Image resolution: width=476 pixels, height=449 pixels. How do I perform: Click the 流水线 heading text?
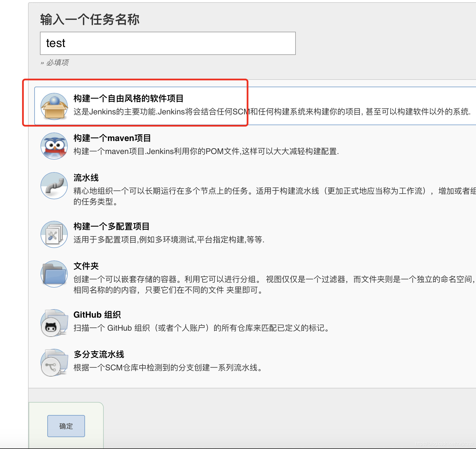(86, 178)
